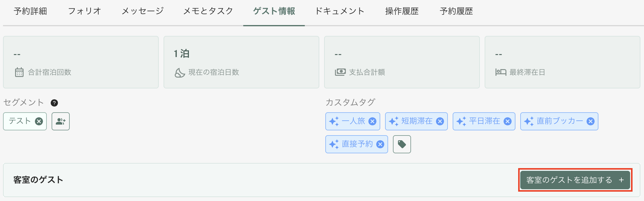Remove the 一人旅 custom tag
644x201 pixels.
[373, 121]
